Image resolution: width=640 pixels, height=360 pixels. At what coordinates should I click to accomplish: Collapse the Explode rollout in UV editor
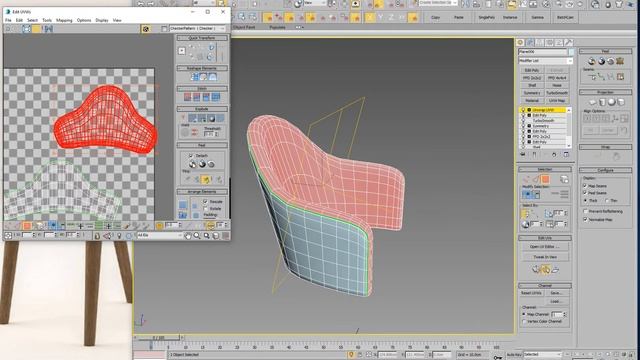(202, 109)
